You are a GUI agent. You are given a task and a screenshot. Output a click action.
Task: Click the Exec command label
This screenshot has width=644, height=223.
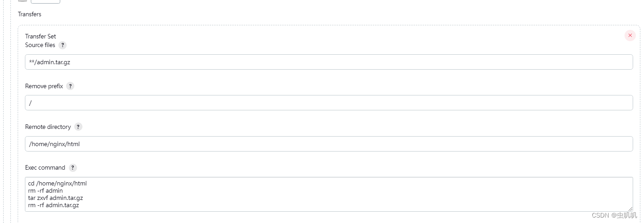coord(45,168)
